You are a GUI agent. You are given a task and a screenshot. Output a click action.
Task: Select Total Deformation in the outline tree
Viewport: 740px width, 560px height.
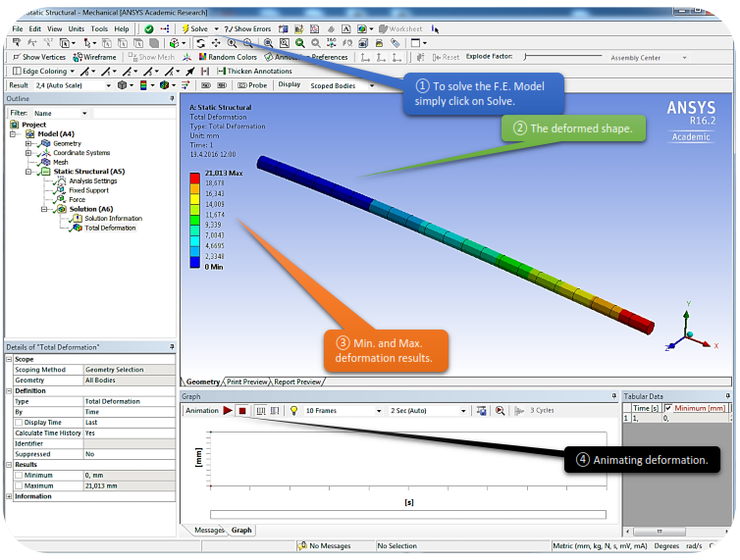click(x=110, y=228)
